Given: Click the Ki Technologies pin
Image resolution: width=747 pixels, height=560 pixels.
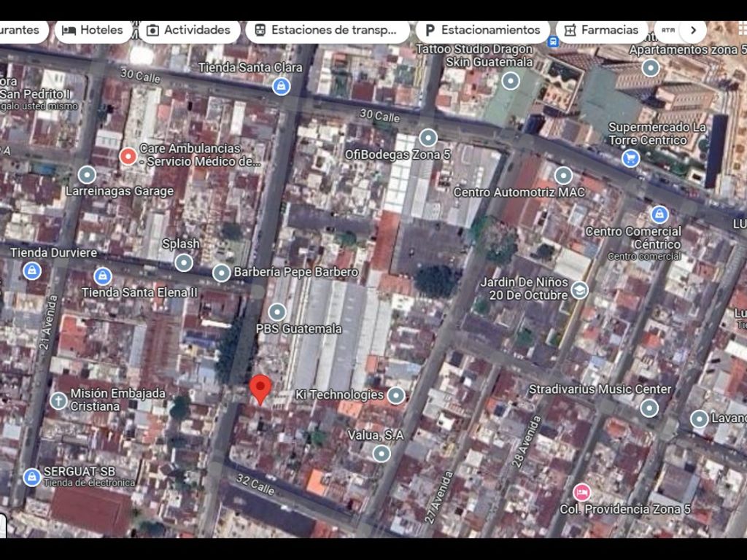Looking at the screenshot, I should click(x=396, y=395).
